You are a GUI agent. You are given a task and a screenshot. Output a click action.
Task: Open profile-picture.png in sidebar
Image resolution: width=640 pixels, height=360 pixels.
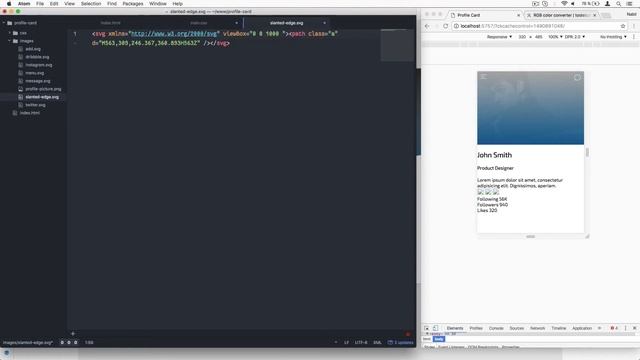coord(43,89)
